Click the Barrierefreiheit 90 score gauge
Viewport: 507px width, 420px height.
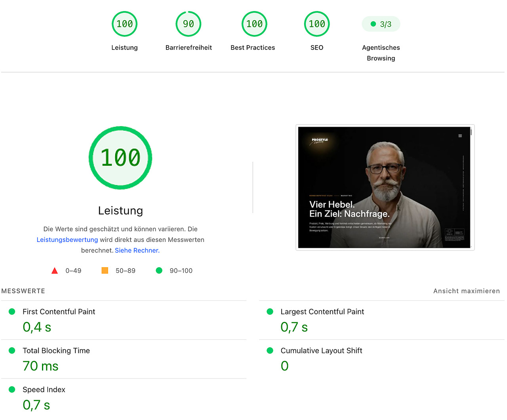(189, 24)
